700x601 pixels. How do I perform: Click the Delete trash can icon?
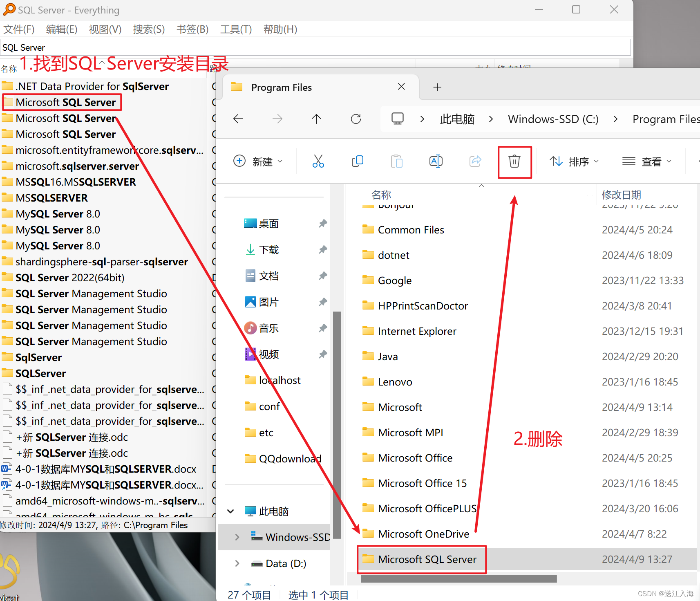pos(514,161)
